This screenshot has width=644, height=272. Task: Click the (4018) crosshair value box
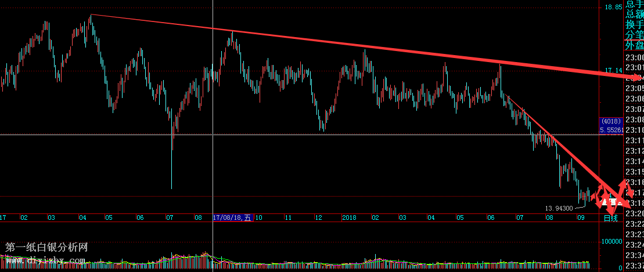(x=611, y=121)
